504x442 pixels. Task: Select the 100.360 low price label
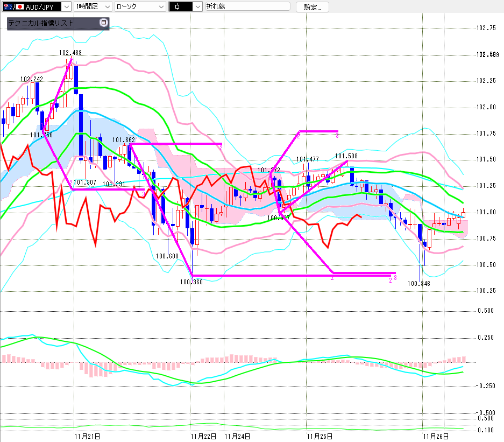[191, 281]
